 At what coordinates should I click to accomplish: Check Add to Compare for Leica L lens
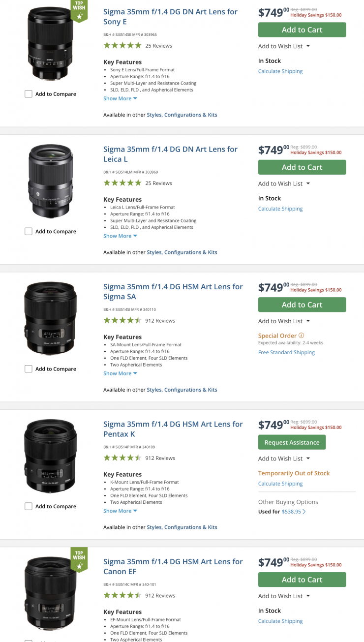(29, 231)
